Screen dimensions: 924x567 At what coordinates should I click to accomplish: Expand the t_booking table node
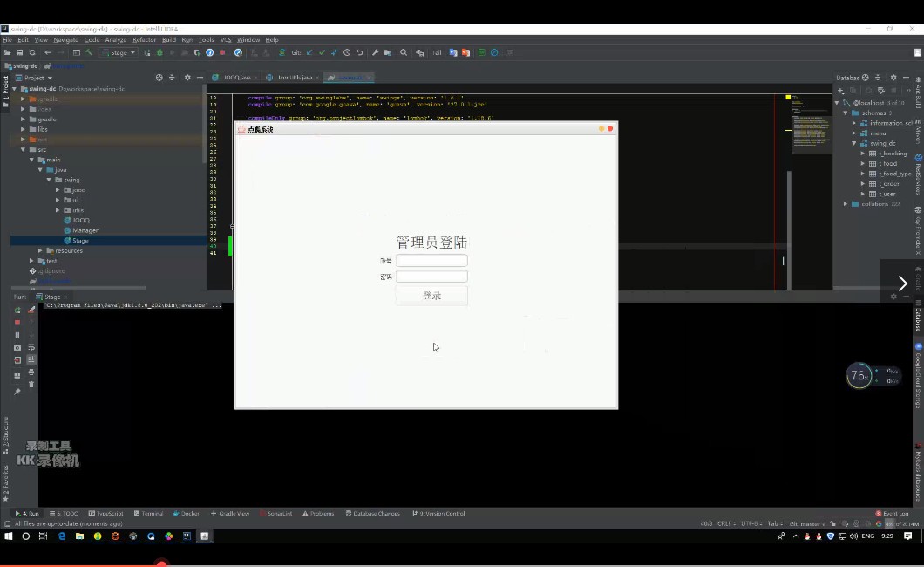(863, 154)
